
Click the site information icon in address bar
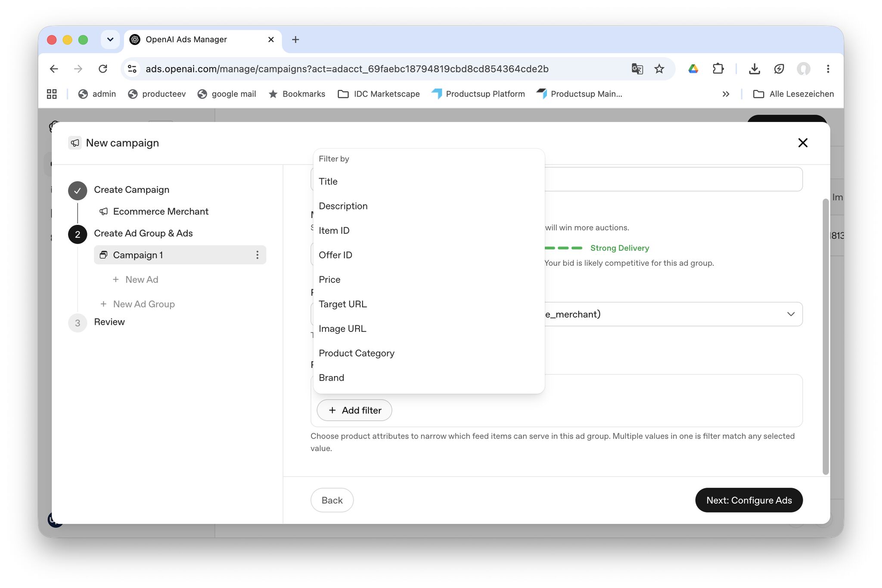132,69
